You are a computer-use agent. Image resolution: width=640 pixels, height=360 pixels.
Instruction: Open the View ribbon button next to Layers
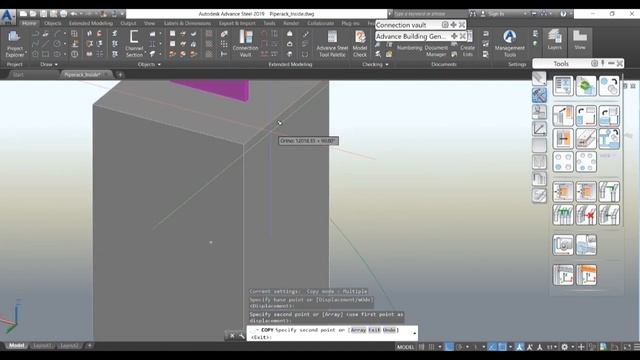point(580,40)
